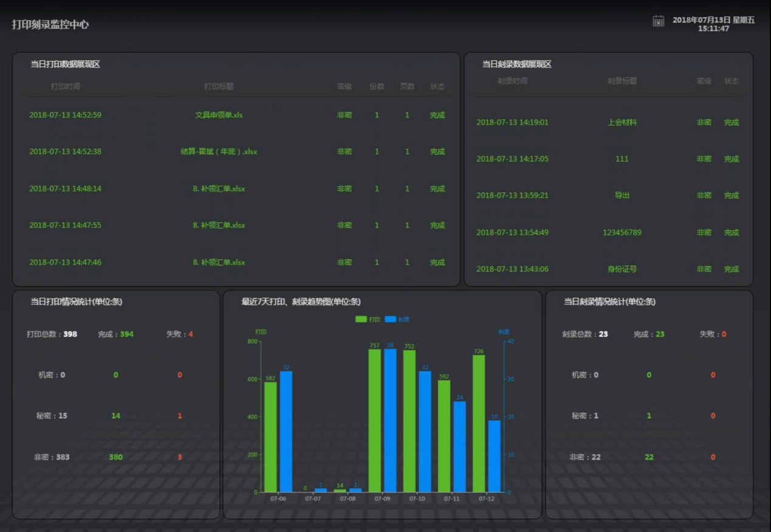This screenshot has height=532, width=771.
Task: Click the 刻录总数 23 statistic
Action: point(584,334)
